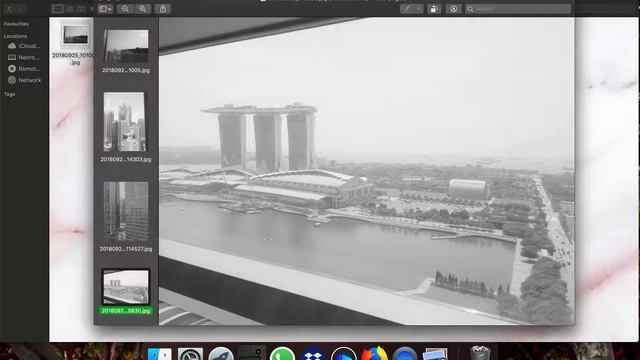The image size is (640, 360).
Task: Zoom in using the plus magnifier
Action: point(142,9)
